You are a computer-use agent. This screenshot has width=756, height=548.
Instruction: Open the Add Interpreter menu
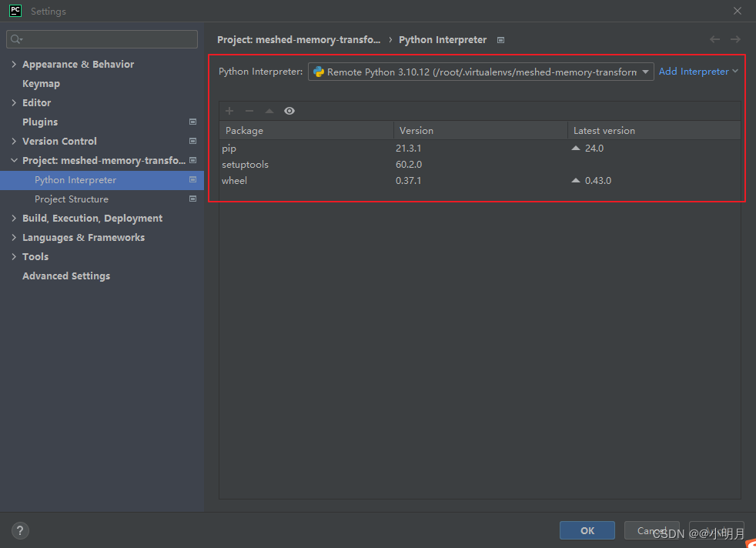click(698, 72)
